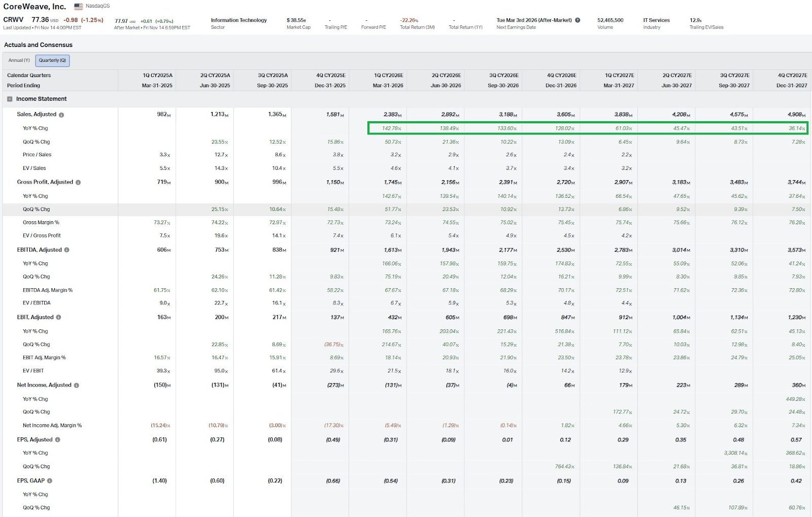Select the Quarterly (Q) tab
The image size is (812, 517).
point(52,60)
